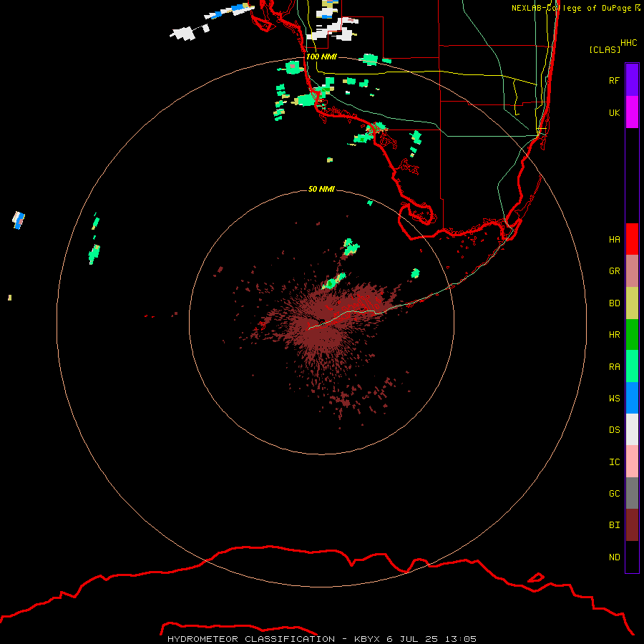Click the Hydrometeor Classification KBYX title

point(321,639)
